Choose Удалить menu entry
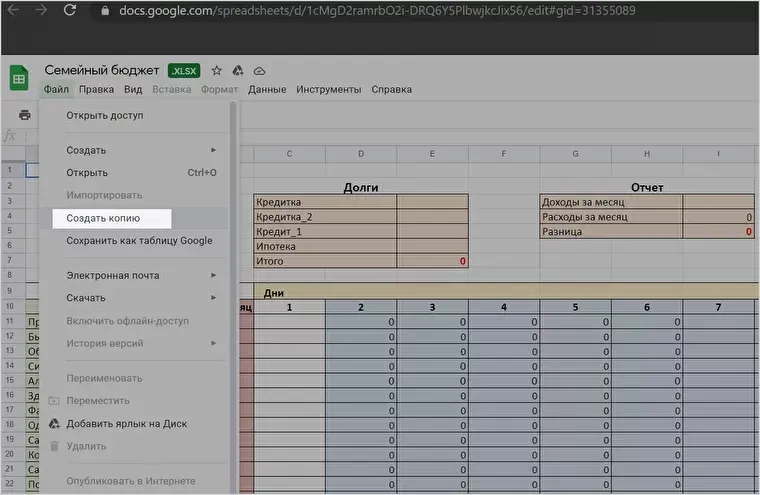 pyautogui.click(x=134, y=446)
